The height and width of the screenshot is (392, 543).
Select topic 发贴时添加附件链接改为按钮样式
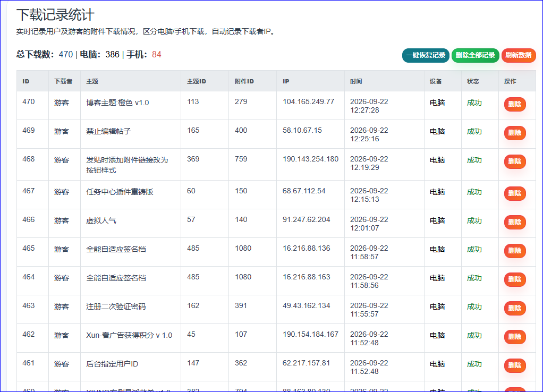(x=127, y=165)
